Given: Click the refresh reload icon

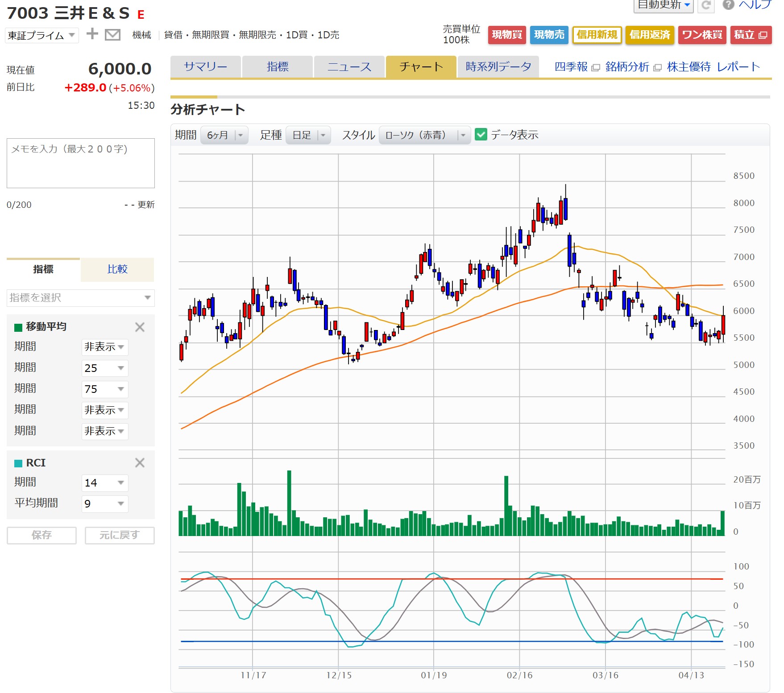Looking at the screenshot, I should click(706, 5).
